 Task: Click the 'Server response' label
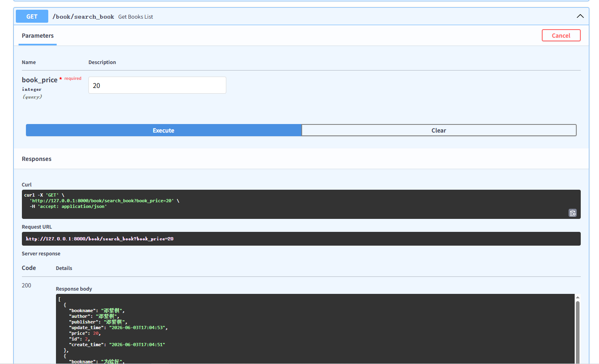(x=41, y=254)
